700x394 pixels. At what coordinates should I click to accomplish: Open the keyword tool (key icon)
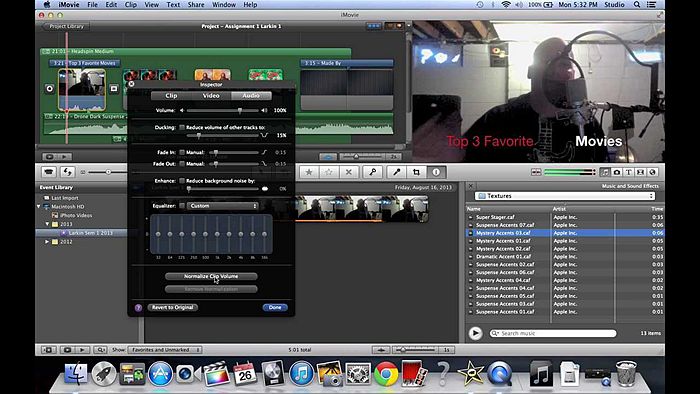point(372,172)
